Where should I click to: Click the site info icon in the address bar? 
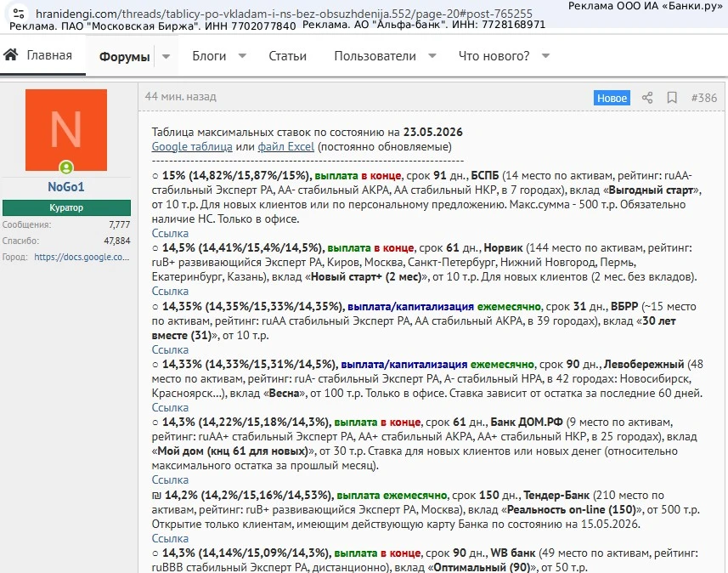point(19,14)
